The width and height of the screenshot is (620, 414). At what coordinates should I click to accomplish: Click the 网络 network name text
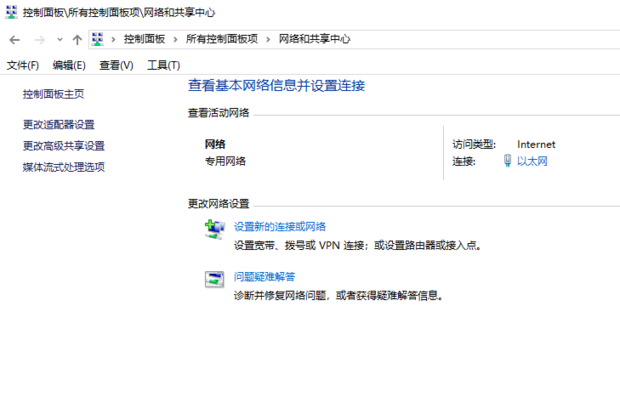215,144
